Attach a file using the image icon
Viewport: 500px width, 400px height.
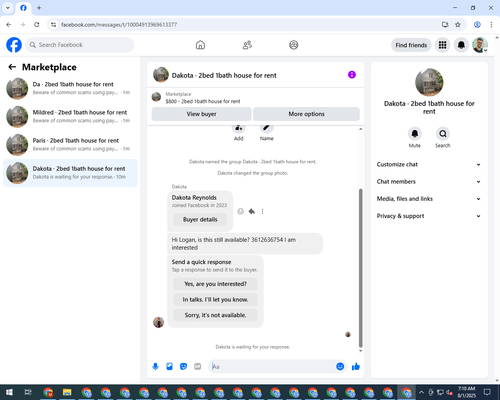click(170, 367)
